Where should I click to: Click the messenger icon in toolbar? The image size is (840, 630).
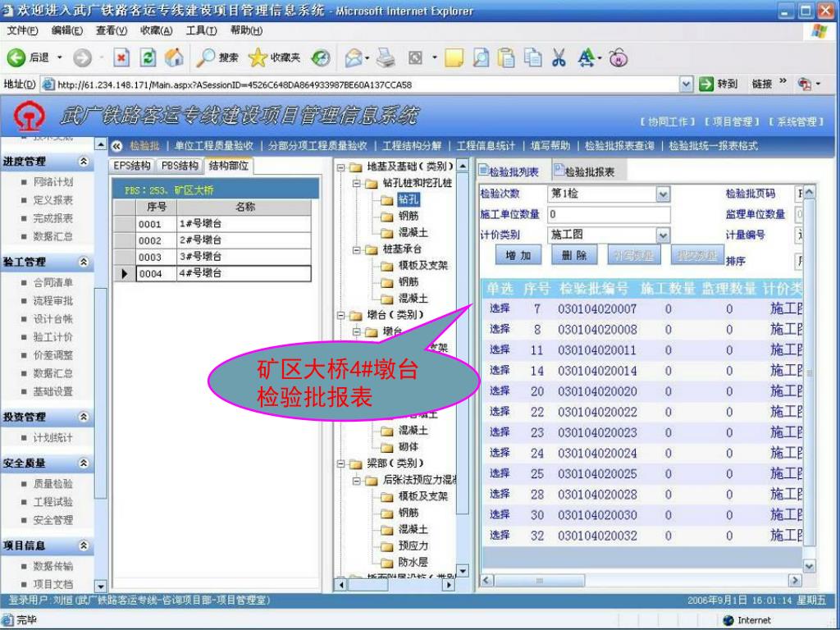(x=619, y=57)
